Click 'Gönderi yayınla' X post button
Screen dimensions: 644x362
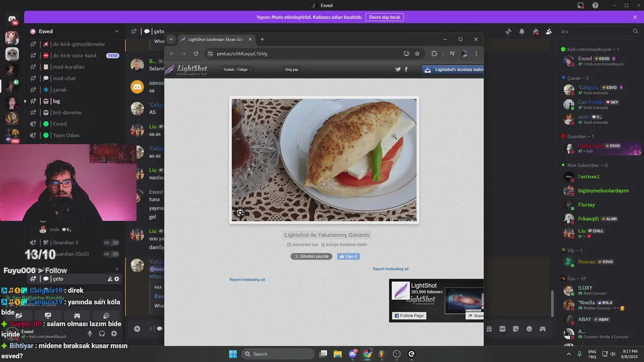pyautogui.click(x=311, y=256)
